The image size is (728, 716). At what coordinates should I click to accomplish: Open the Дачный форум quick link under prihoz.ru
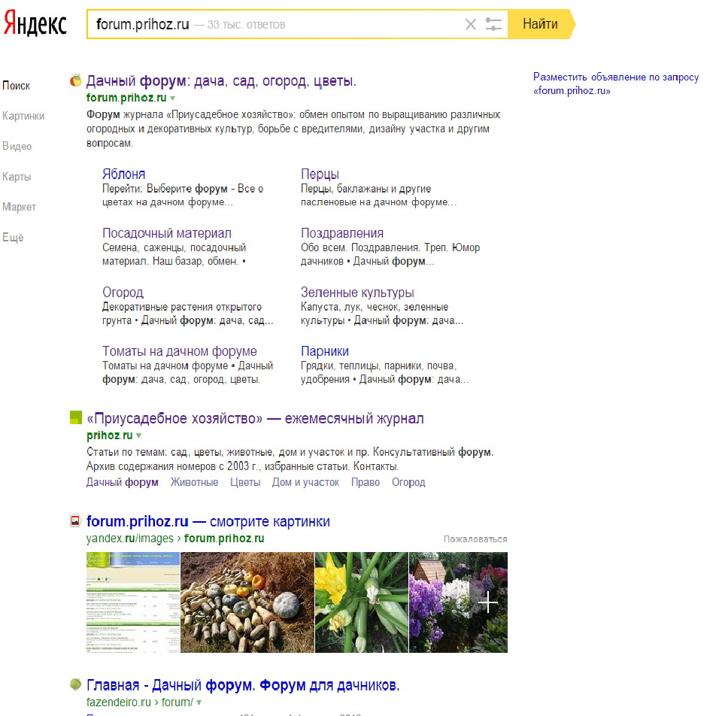122,482
